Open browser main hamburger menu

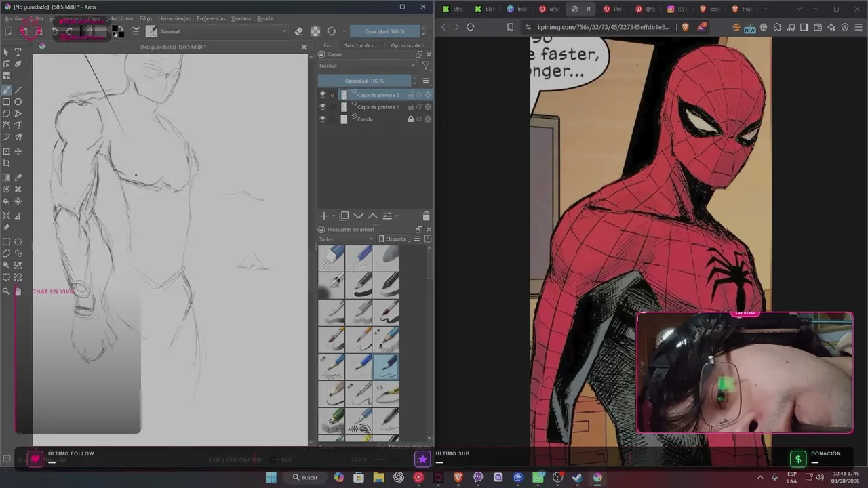pyautogui.click(x=858, y=27)
